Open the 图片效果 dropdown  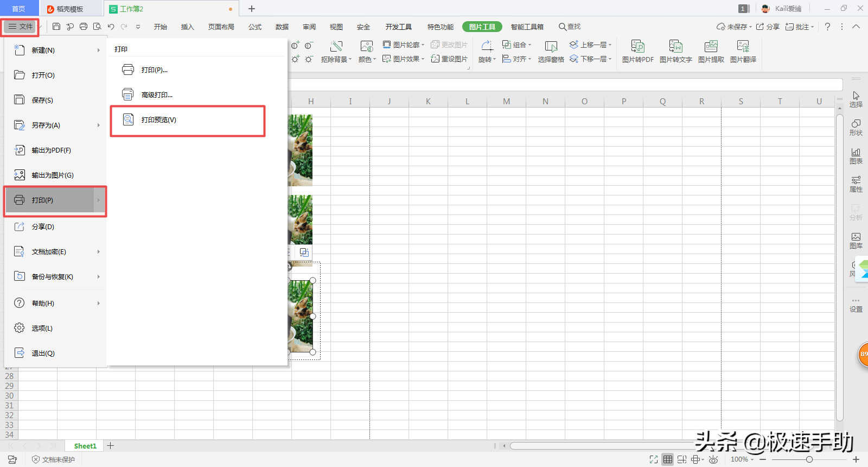tap(404, 59)
